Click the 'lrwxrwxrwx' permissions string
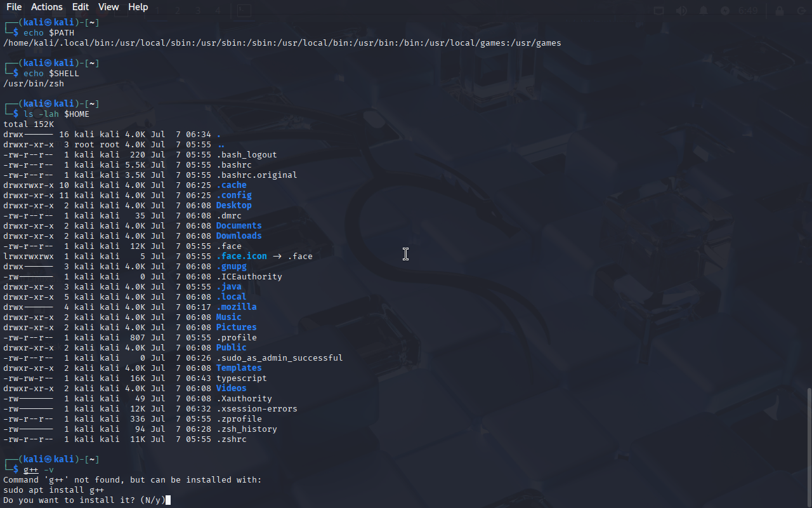Image resolution: width=812 pixels, height=508 pixels. pyautogui.click(x=29, y=257)
